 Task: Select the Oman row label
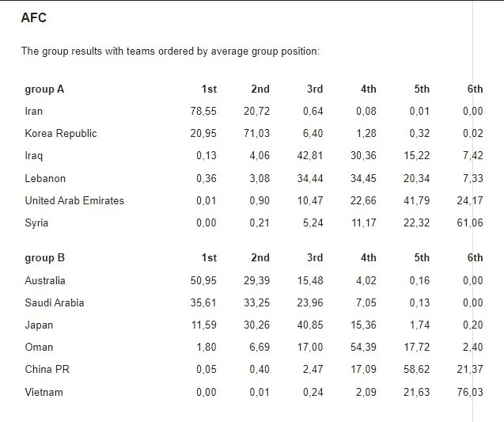tap(37, 347)
